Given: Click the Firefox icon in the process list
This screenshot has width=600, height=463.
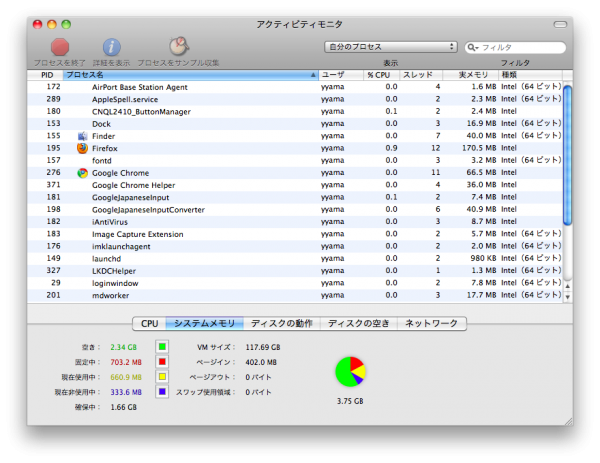Looking at the screenshot, I should 82,148.
